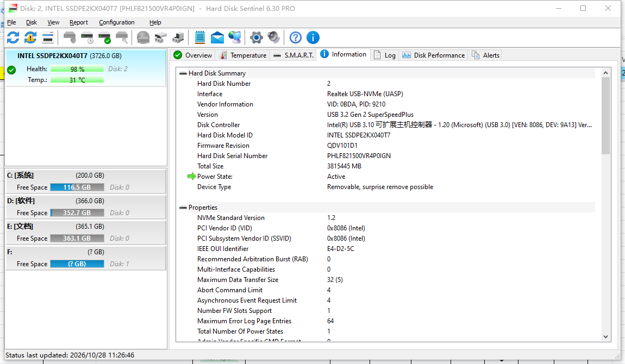The width and height of the screenshot is (625, 364).
Task: Click the Device Type value Removable
Action: (380, 187)
